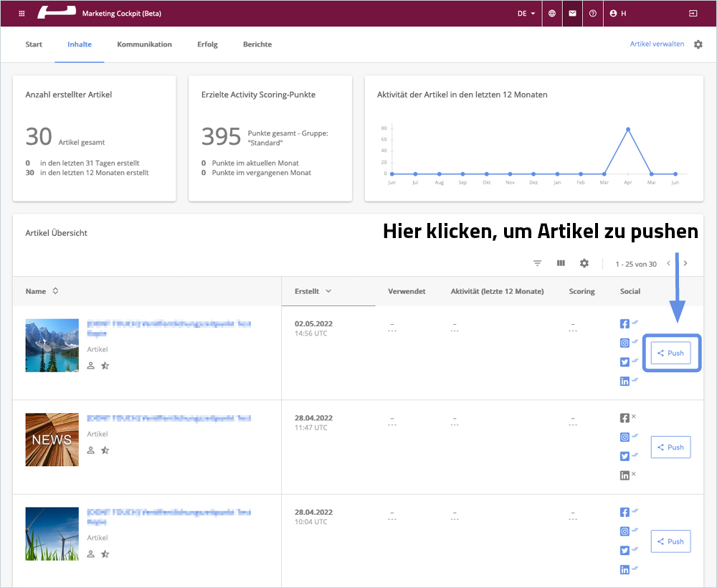
Task: Select the Inhalte tab
Action: coord(80,44)
